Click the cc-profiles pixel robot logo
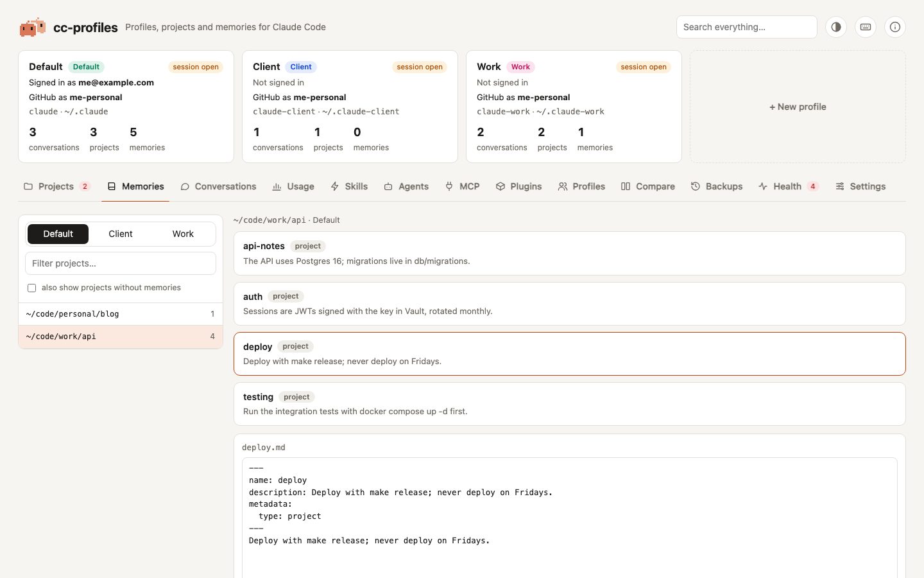The width and height of the screenshot is (924, 578). (33, 27)
